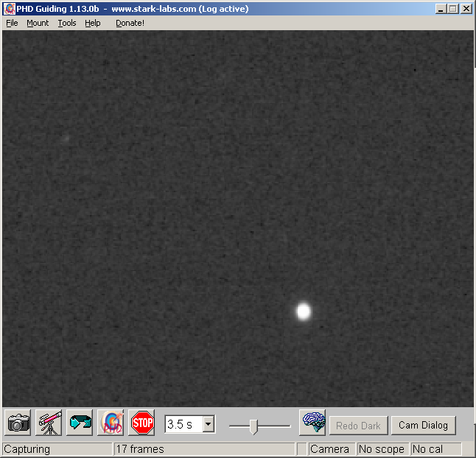Connect to telescope mount via telescope icon
Viewport: 476px width, 458px height.
point(49,423)
